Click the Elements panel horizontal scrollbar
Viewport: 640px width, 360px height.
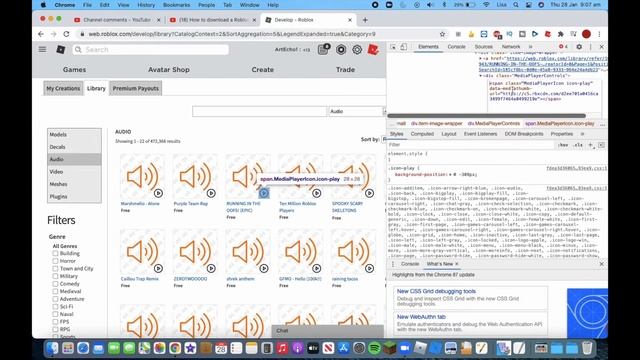point(487,116)
